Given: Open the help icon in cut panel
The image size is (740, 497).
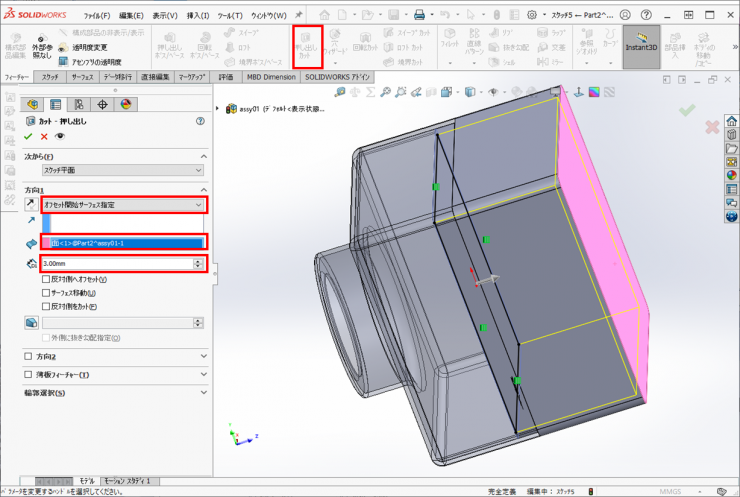Looking at the screenshot, I should pyautogui.click(x=201, y=121).
